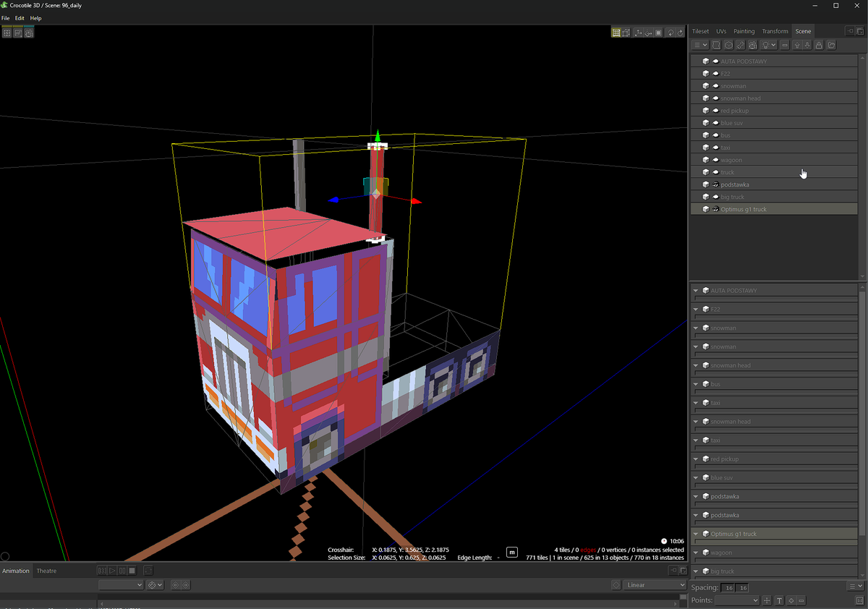Screen dimensions: 868x609
Task: Show the hidden blue suv object
Action: point(715,123)
